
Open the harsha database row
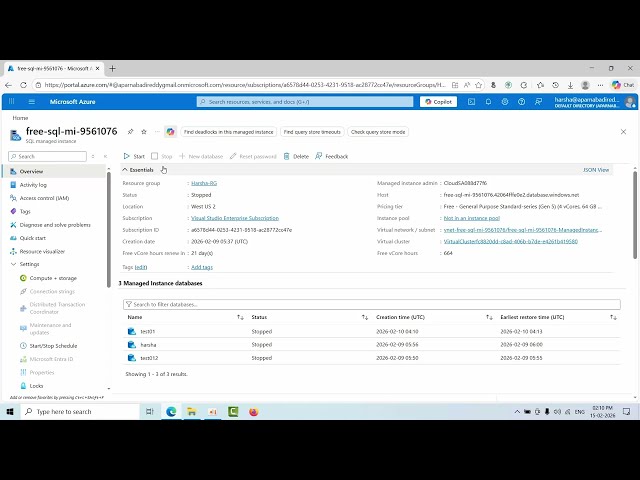(371, 344)
